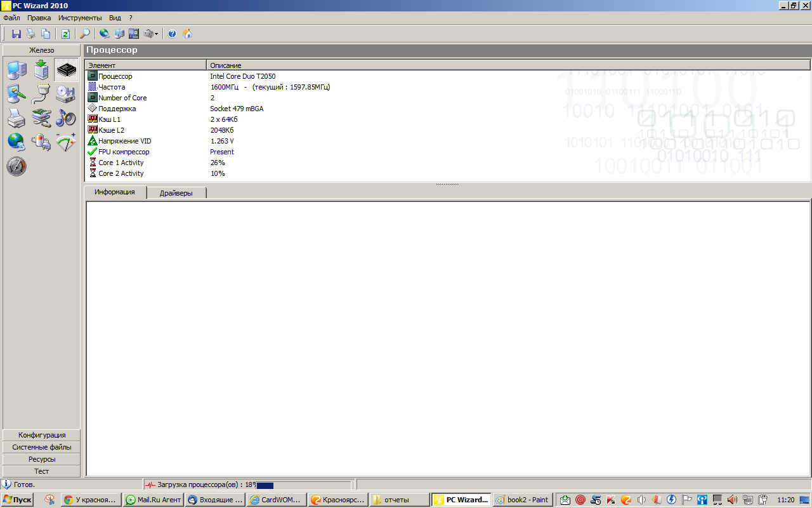Open the Файл menu
This screenshot has width=812, height=508.
(11, 18)
